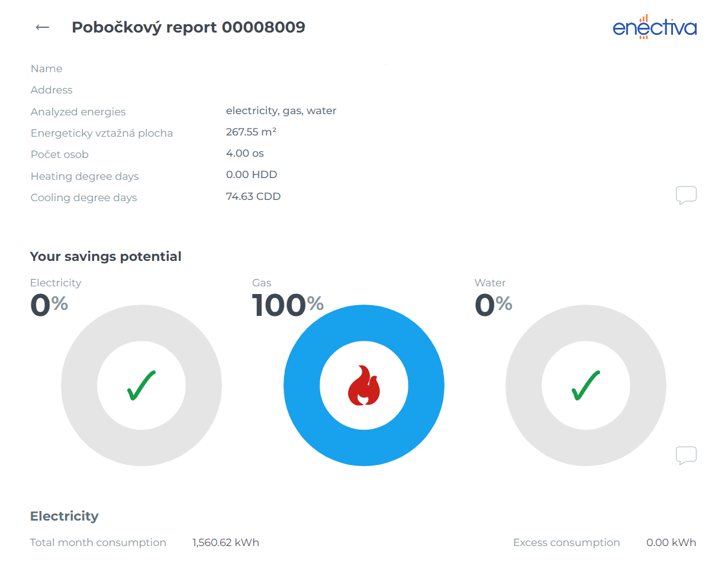The height and width of the screenshot is (562, 728).
Task: Click the 267.55 m² area value
Action: pyautogui.click(x=251, y=132)
